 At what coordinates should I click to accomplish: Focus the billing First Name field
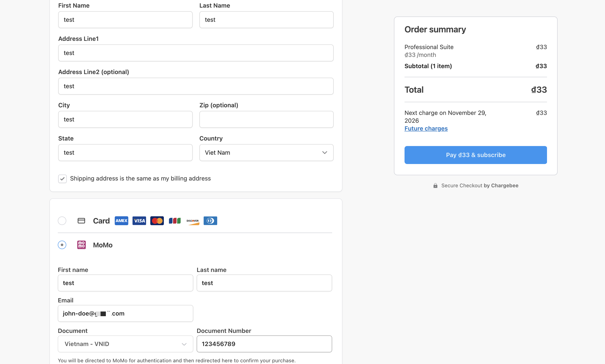click(x=125, y=20)
